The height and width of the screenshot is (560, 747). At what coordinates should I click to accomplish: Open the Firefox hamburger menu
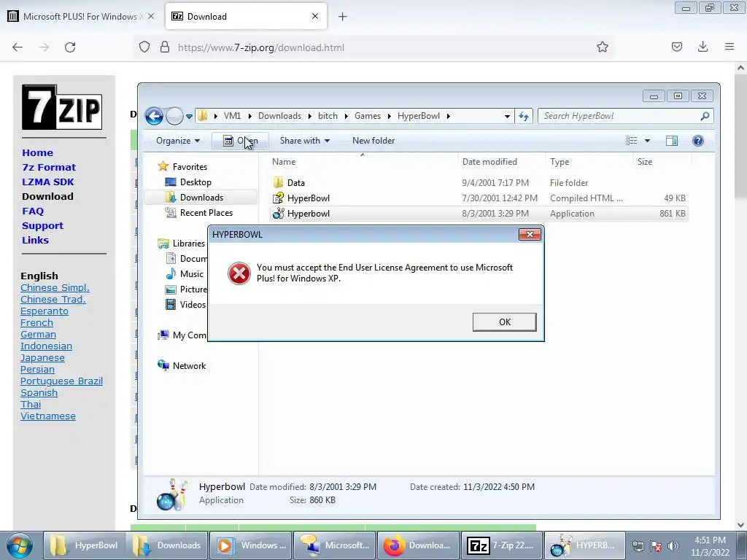coord(729,47)
